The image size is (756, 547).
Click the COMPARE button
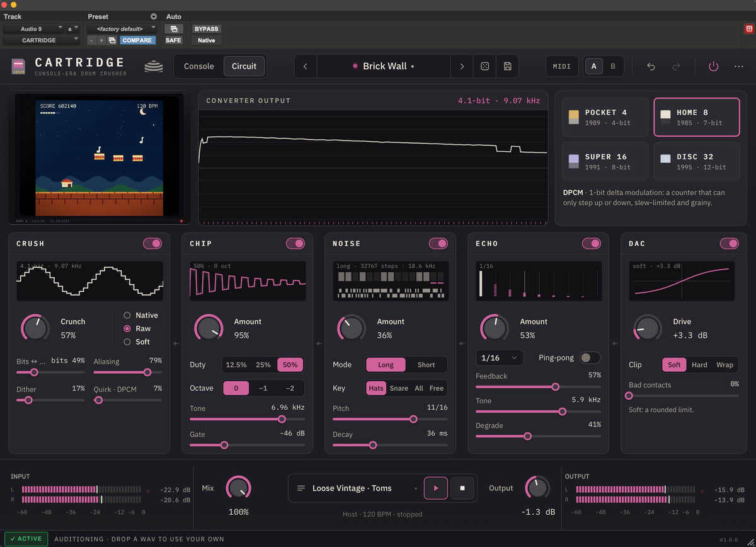coord(137,40)
